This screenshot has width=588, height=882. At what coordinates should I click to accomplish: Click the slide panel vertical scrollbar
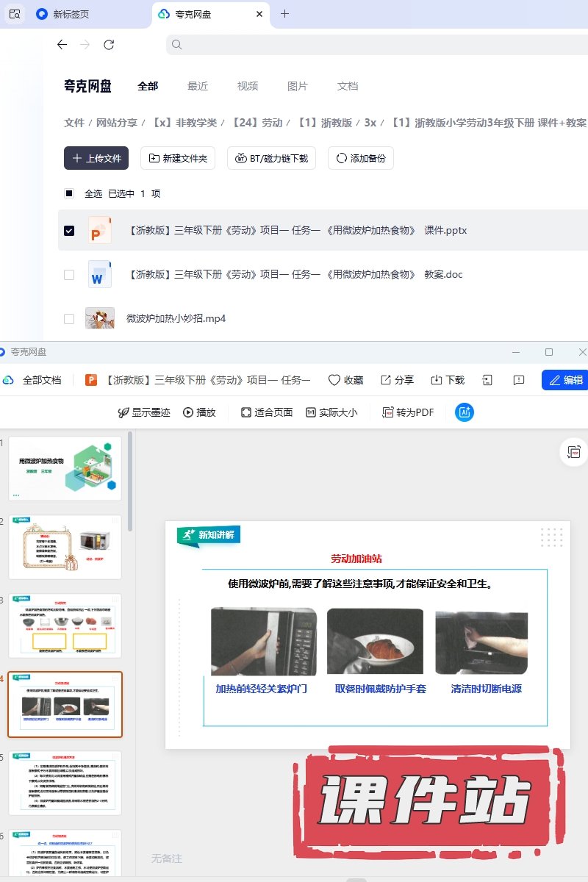coord(131,481)
